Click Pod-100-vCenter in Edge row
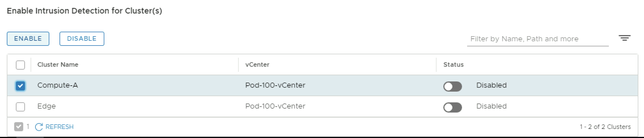 click(275, 106)
